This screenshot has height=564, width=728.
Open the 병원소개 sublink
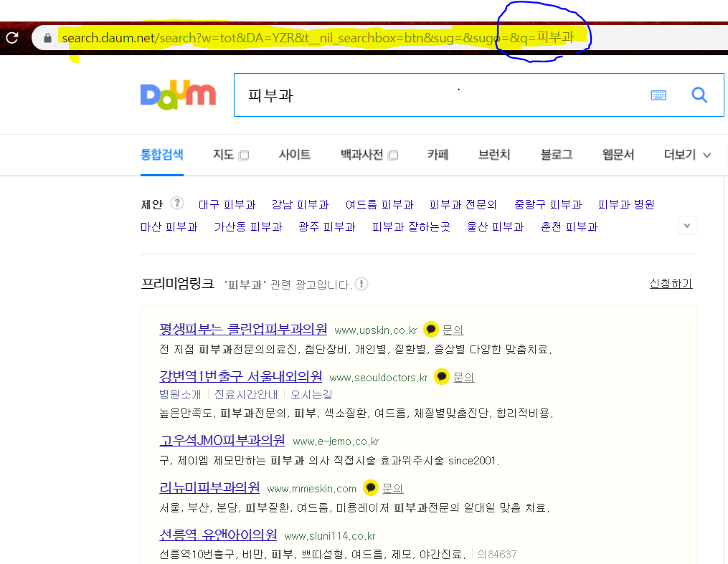tap(180, 394)
